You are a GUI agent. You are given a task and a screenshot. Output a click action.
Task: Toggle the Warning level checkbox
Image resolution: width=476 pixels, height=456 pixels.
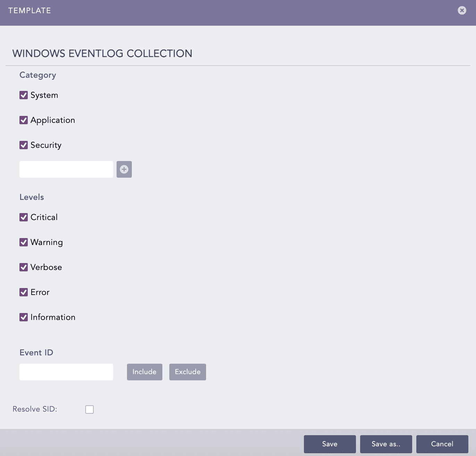pos(24,242)
